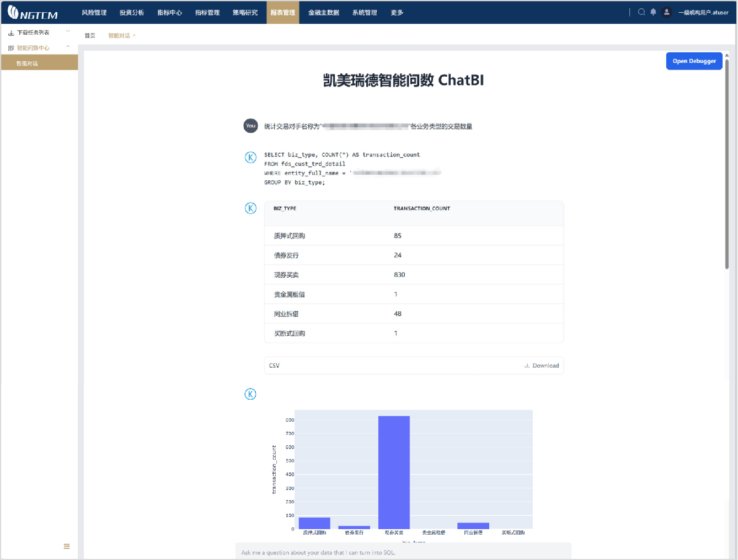The height and width of the screenshot is (560, 738).
Task: Click the You avatar badge
Action: 250,126
